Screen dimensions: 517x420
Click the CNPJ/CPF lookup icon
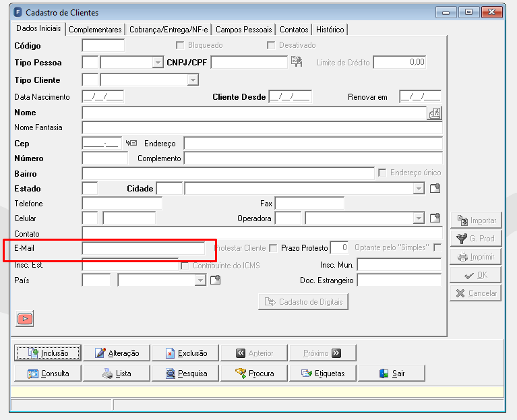[x=296, y=61]
